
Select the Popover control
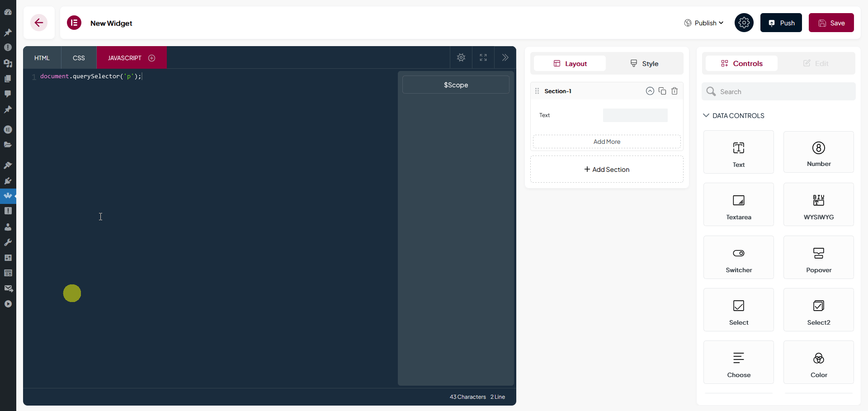point(819,257)
